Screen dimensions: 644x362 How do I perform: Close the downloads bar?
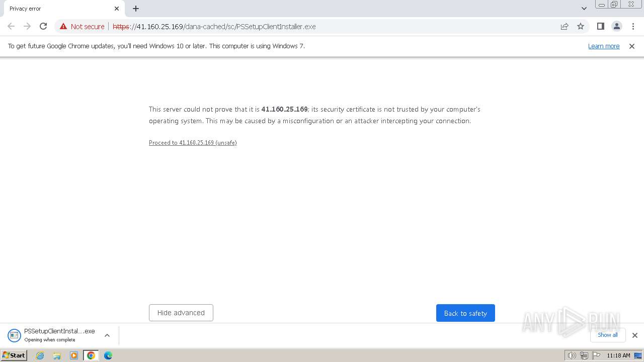(634, 335)
